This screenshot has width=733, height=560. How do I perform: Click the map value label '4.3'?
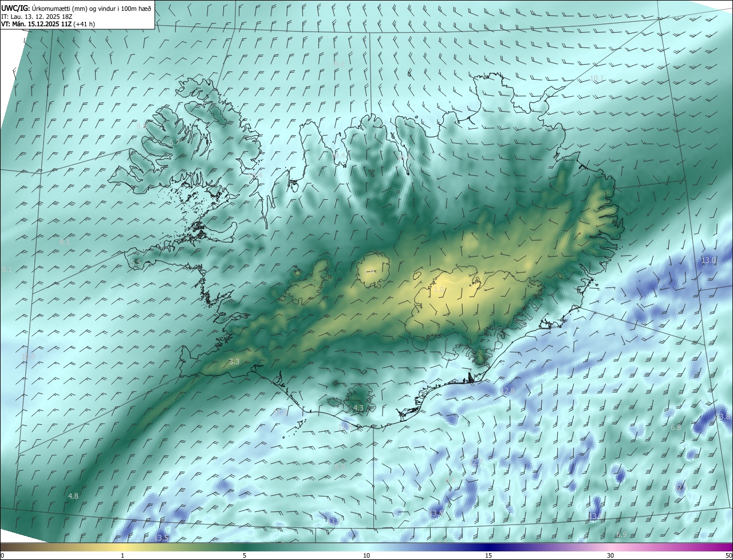click(358, 408)
